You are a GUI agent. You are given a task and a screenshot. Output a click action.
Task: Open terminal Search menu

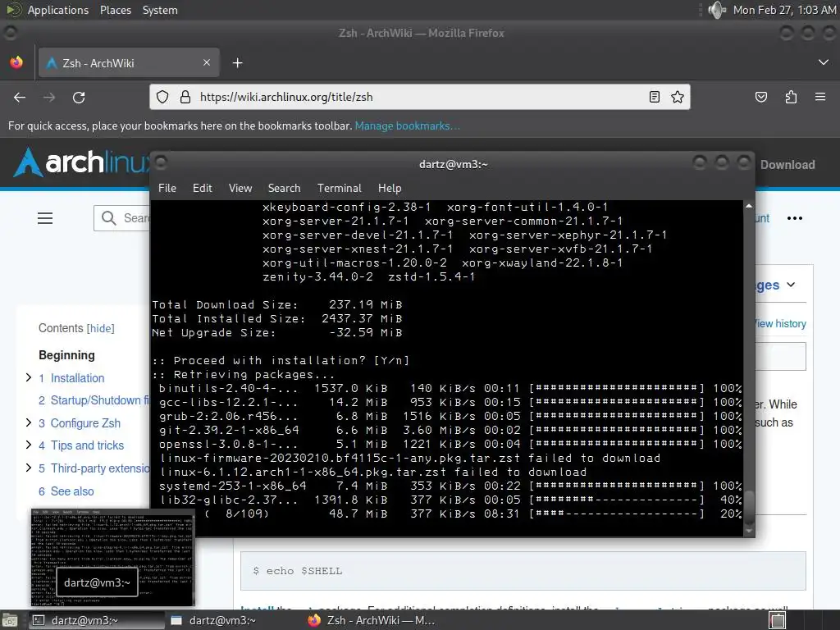[284, 188]
